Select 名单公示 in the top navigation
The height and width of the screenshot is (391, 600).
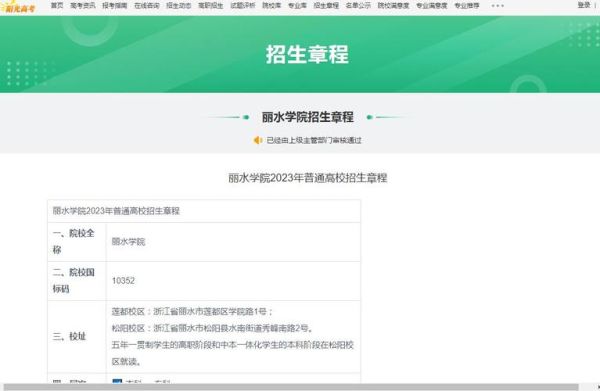358,5
